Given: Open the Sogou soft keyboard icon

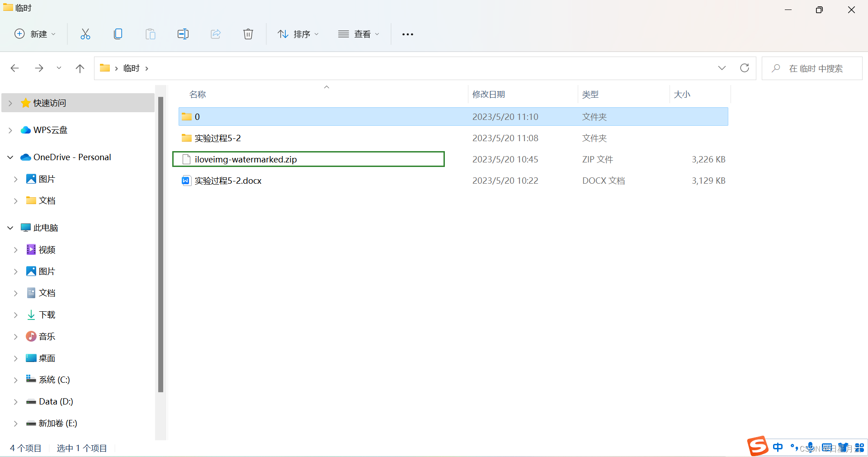Looking at the screenshot, I should click(827, 447).
